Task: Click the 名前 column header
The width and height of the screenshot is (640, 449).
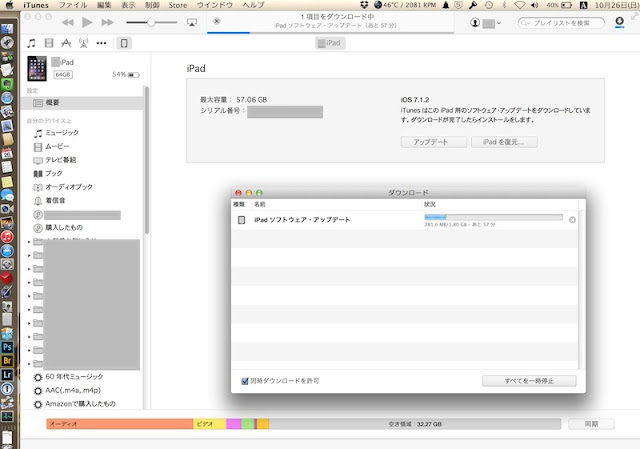Action: (337, 204)
